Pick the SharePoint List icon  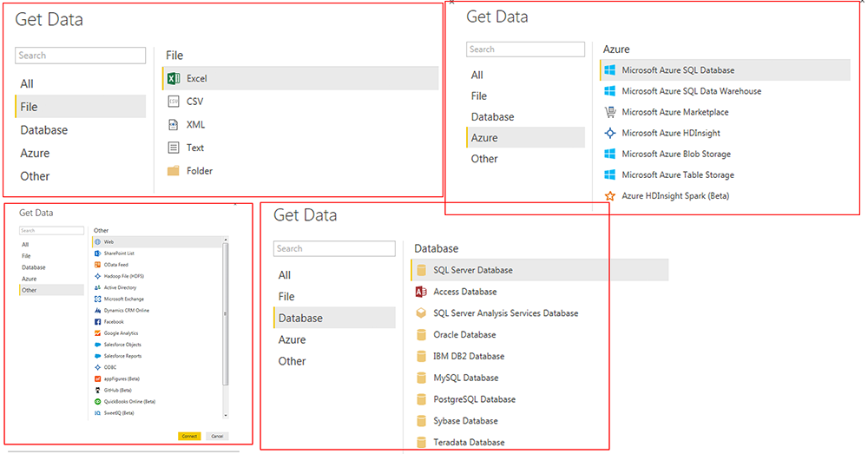coord(97,253)
